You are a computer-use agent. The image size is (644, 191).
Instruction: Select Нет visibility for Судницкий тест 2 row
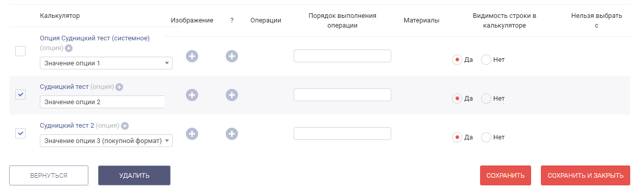486,137
